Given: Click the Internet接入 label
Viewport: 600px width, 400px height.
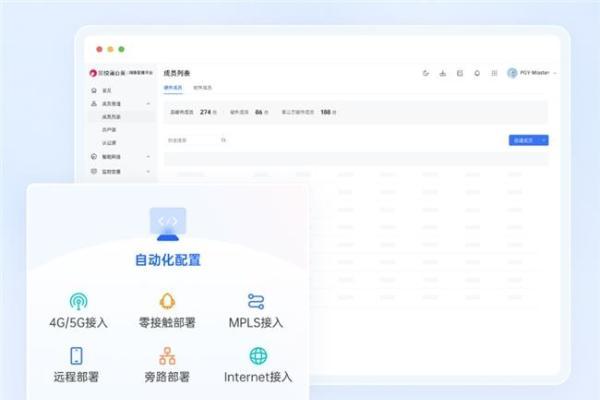Looking at the screenshot, I should point(258,377).
